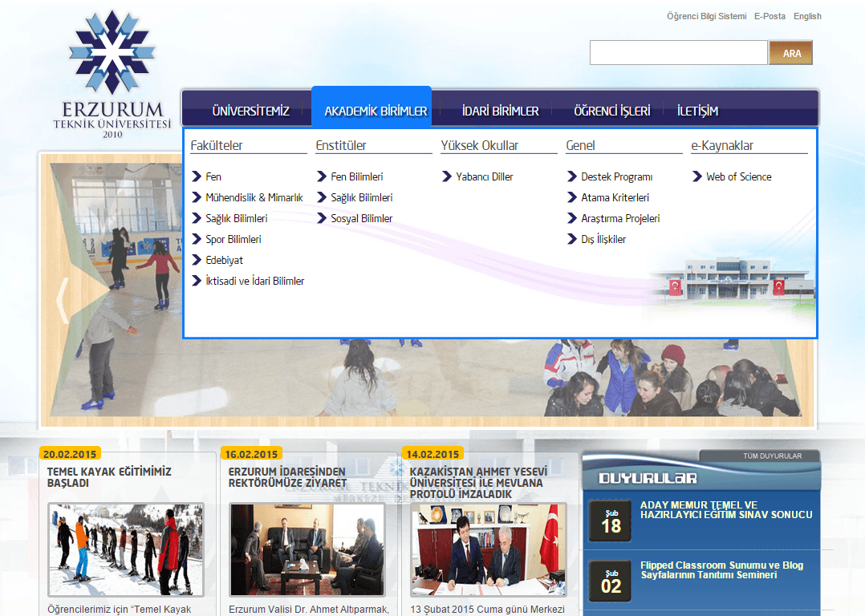This screenshot has width=865, height=616.
Task: Click the Yüksek Okullar column heading
Action: [x=479, y=146]
